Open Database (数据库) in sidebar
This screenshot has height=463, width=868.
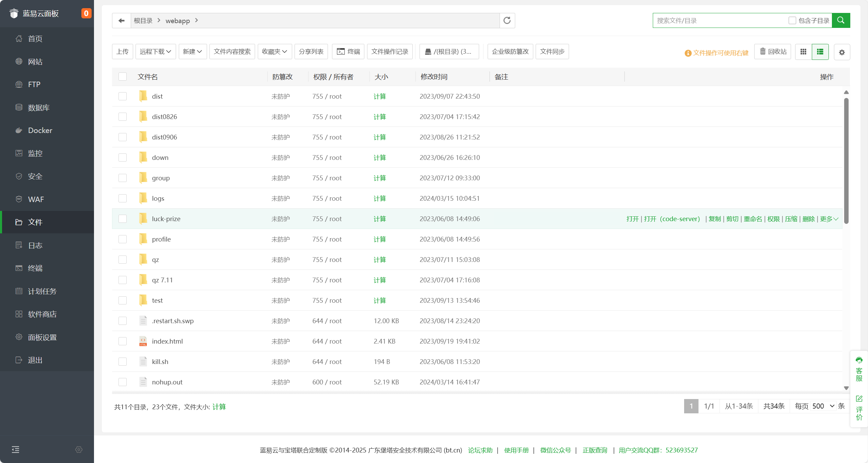point(47,108)
